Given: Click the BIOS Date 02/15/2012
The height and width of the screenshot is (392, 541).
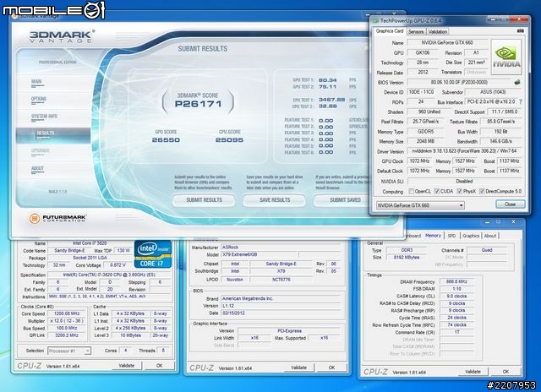Looking at the screenshot, I should 280,313.
